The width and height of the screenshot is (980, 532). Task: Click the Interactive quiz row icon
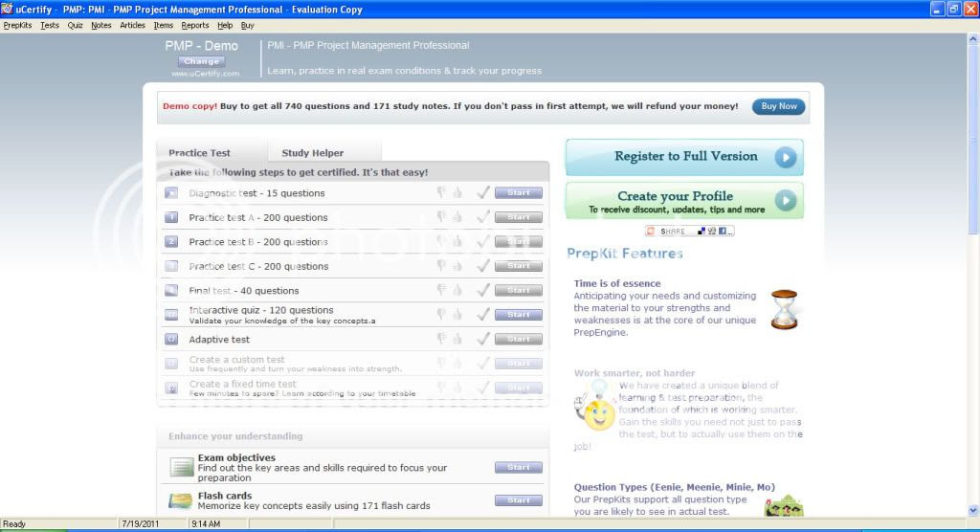point(171,315)
